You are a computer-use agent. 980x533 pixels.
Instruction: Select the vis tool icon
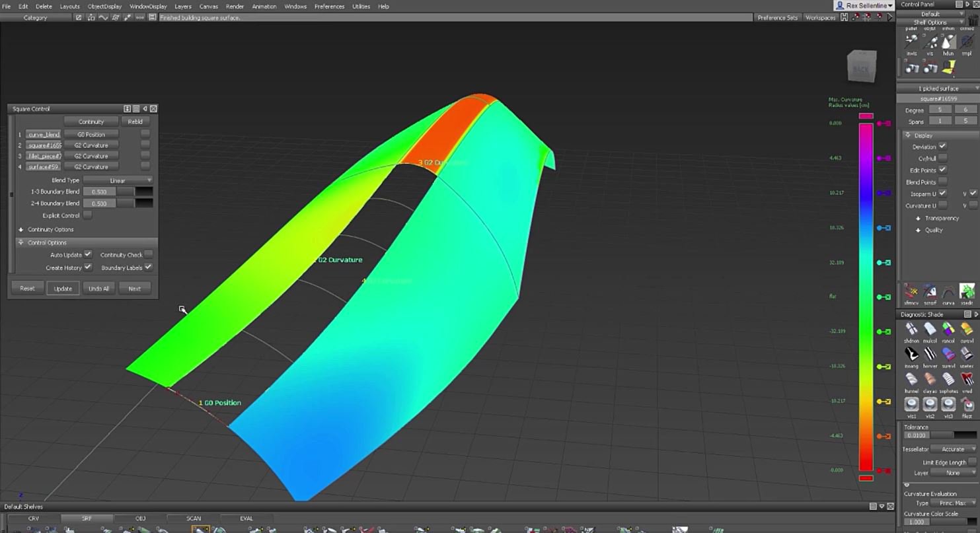930,42
